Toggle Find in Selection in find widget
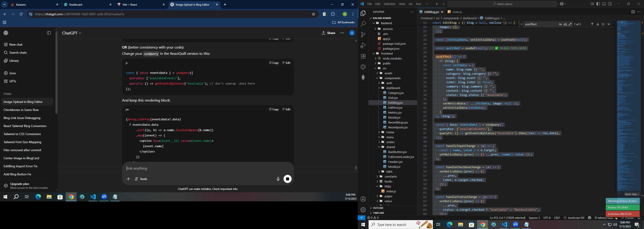The height and width of the screenshot is (229, 644). (603, 24)
